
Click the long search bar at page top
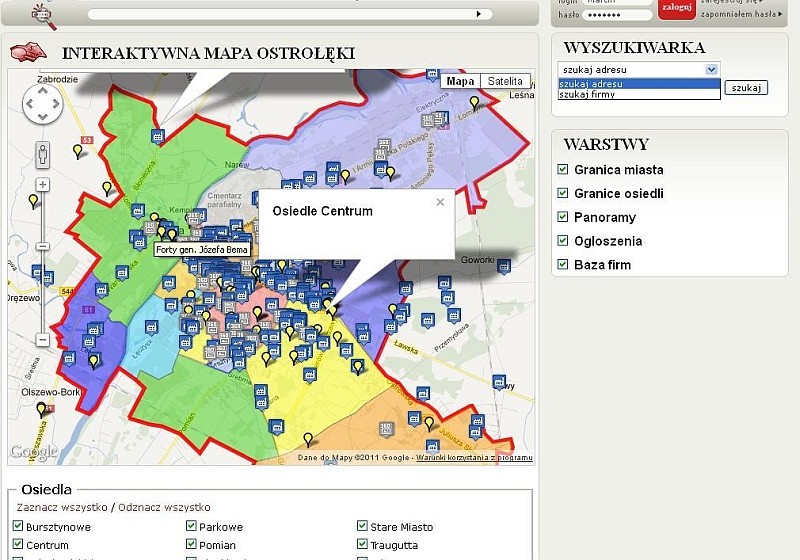pos(290,14)
